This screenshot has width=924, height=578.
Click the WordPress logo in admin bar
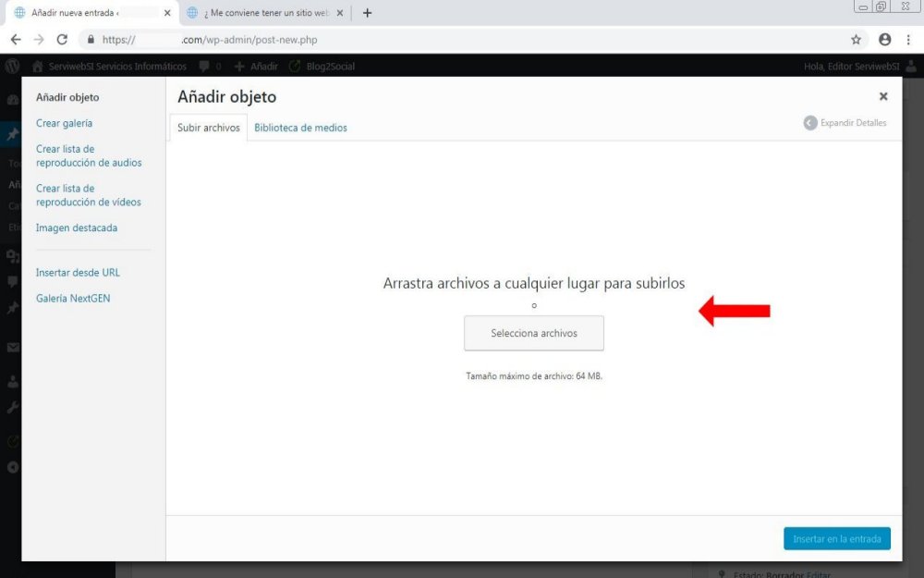(13, 67)
